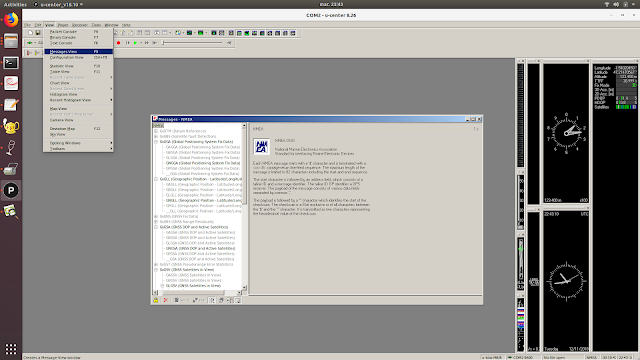
Task: Click the tree's vertical scrollbar down arrow
Action: [x=244, y=287]
